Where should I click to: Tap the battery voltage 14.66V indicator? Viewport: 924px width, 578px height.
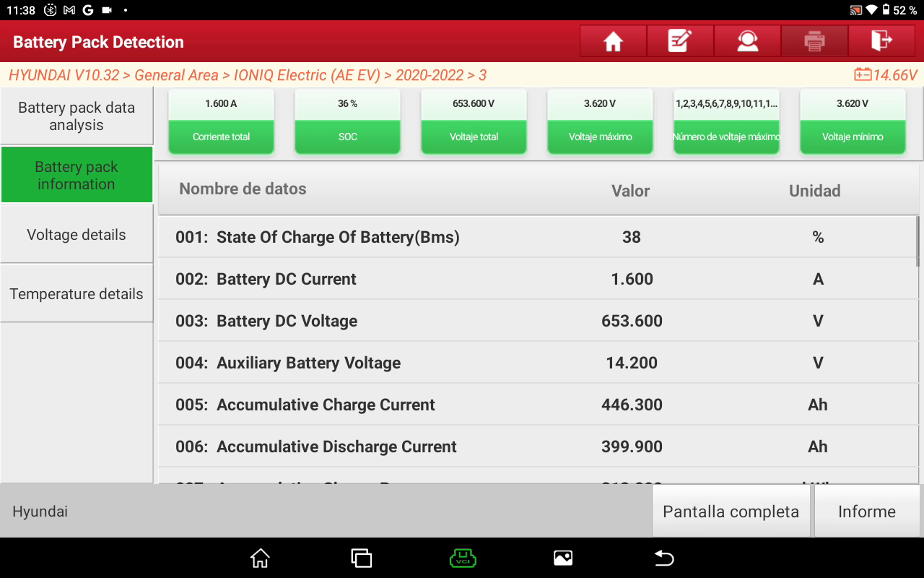(x=885, y=75)
